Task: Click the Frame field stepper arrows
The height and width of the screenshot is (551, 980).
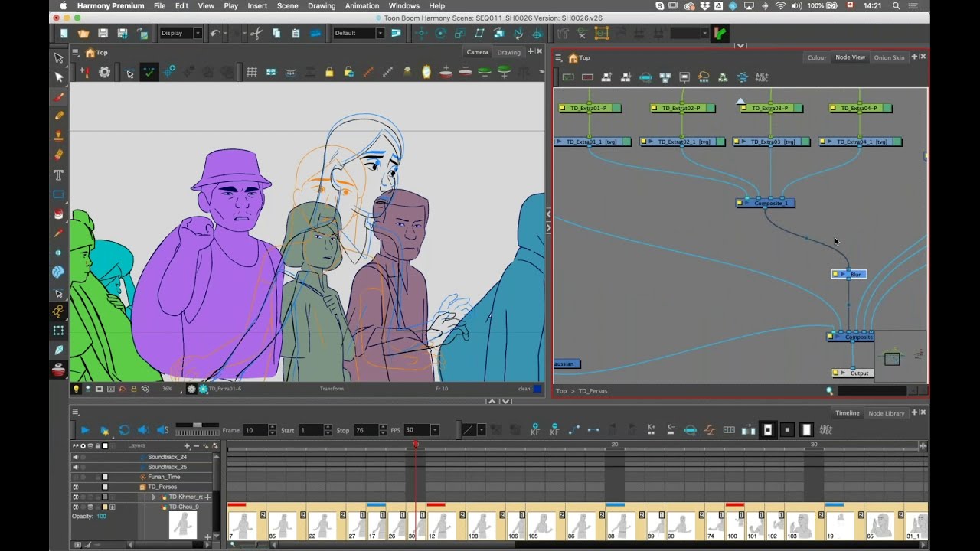Action: coord(272,430)
